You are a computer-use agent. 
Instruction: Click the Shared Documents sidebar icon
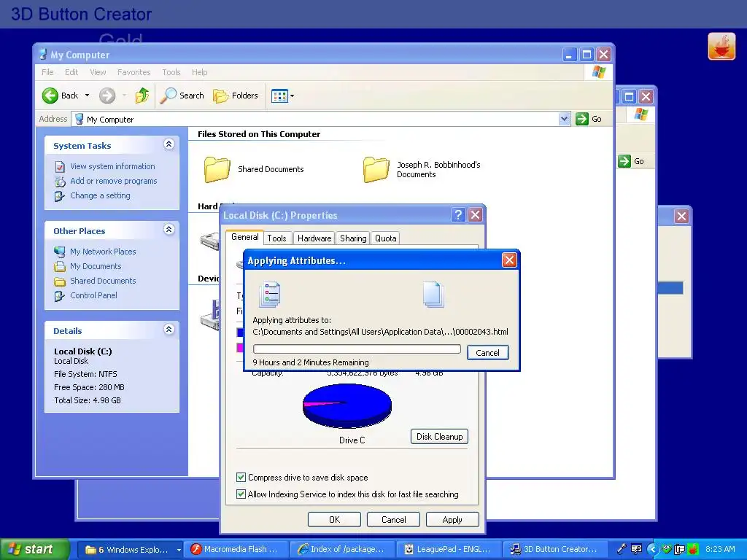60,281
